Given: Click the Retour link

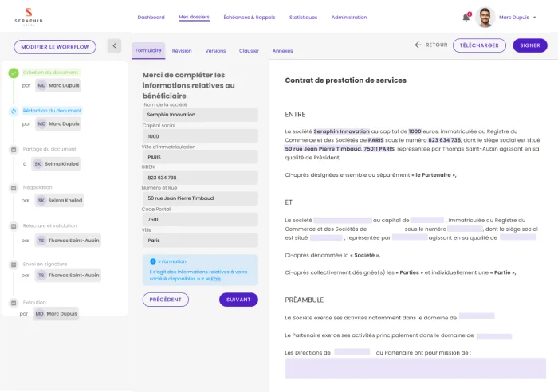Looking at the screenshot, I should pos(436,45).
